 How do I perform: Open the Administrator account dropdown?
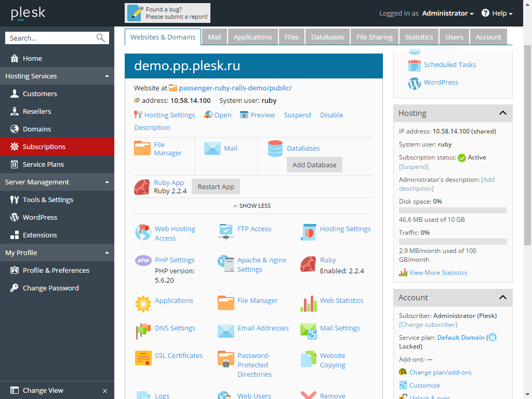pyautogui.click(x=447, y=14)
